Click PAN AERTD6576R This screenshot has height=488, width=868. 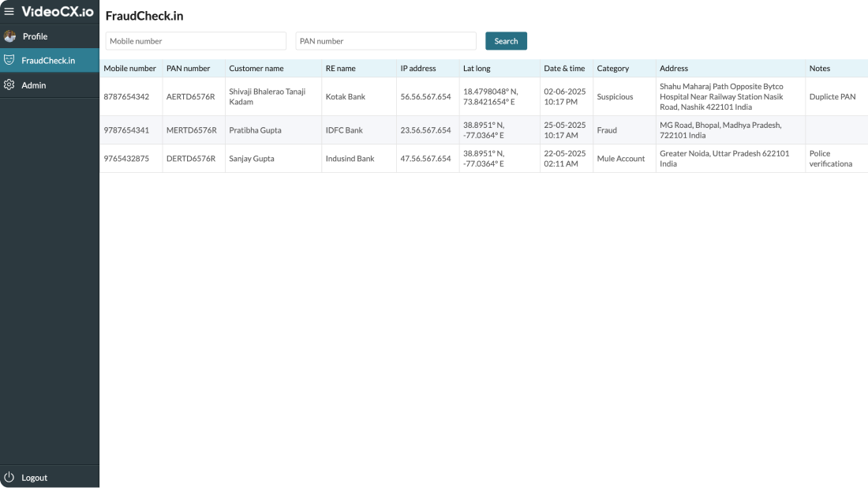190,96
